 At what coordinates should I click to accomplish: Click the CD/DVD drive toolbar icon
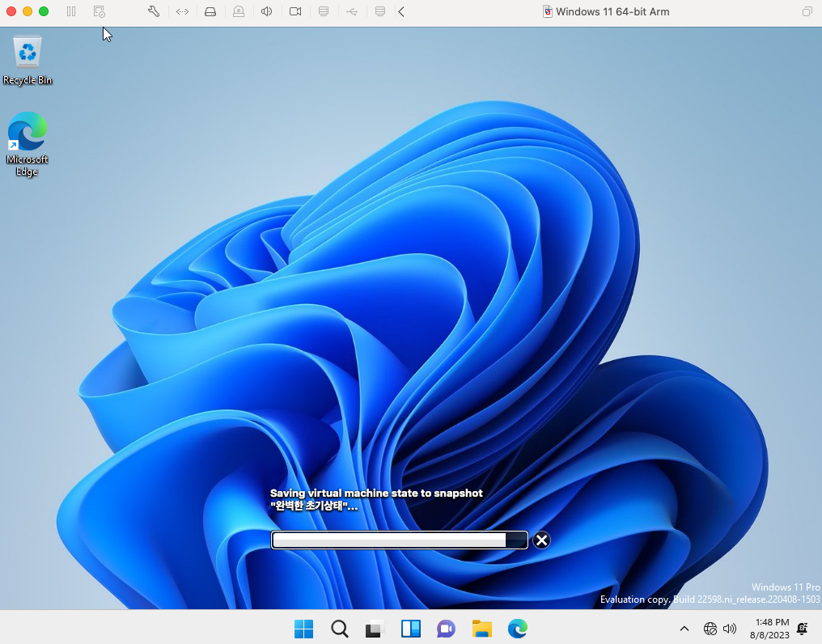click(x=239, y=11)
